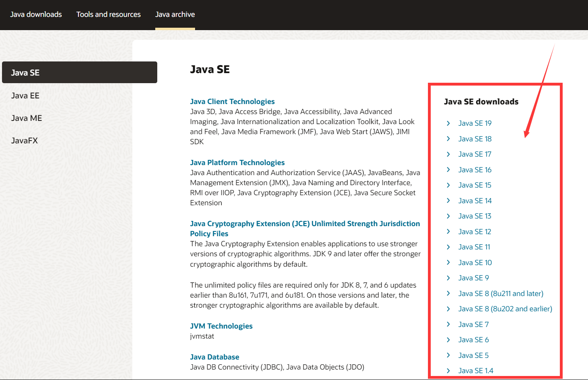The height and width of the screenshot is (380, 588).
Task: Click the chevron beside Java SE 15
Action: 448,185
